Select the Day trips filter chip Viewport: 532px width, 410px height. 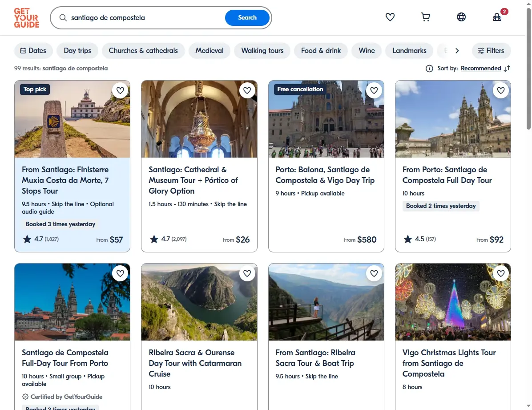point(77,51)
